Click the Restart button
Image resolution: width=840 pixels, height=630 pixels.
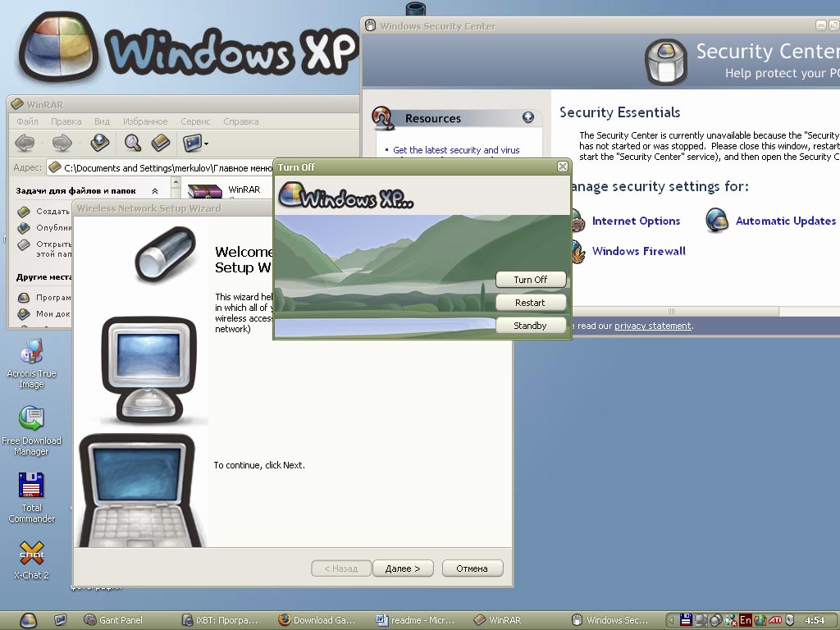click(531, 303)
